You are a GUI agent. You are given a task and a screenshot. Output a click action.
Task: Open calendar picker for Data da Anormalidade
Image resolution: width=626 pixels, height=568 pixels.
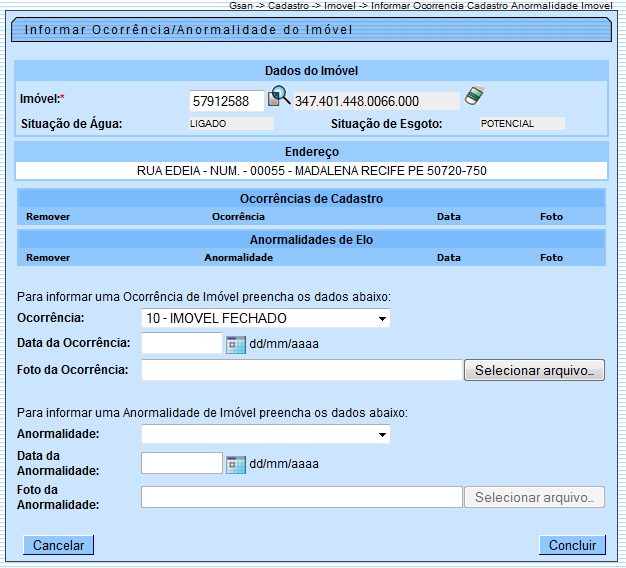click(236, 464)
